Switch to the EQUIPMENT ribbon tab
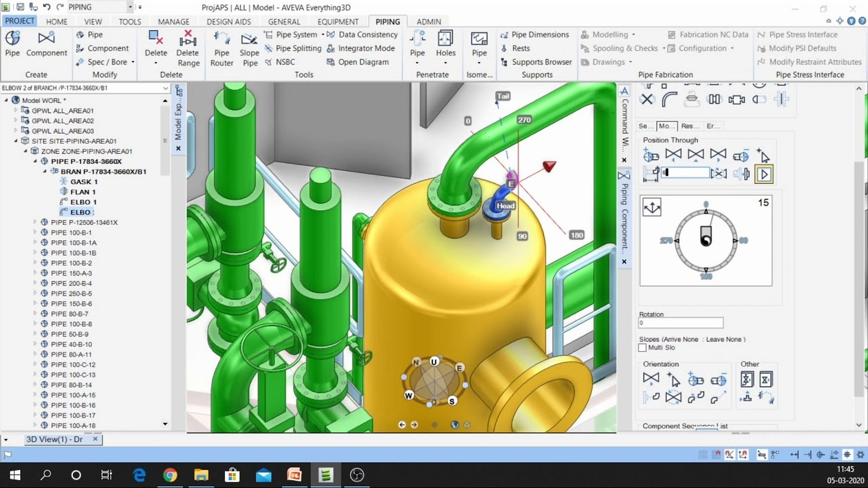This screenshot has width=868, height=488. 338,21
